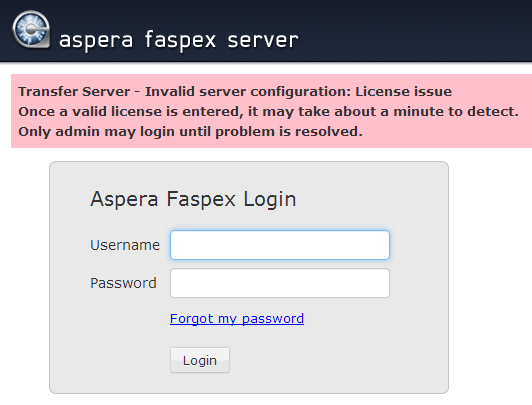Screen dimensions: 532x405
Task: Click "License issue" text in the pink banner
Action: [403, 92]
